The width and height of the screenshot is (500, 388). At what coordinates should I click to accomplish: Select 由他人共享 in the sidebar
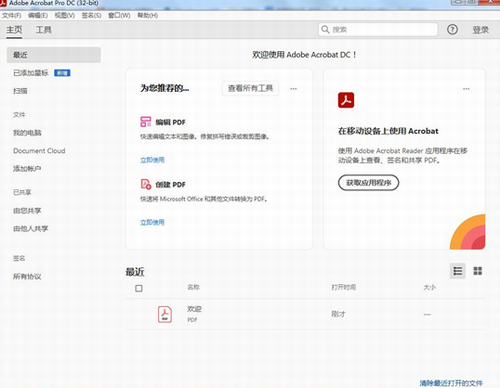pyautogui.click(x=31, y=229)
